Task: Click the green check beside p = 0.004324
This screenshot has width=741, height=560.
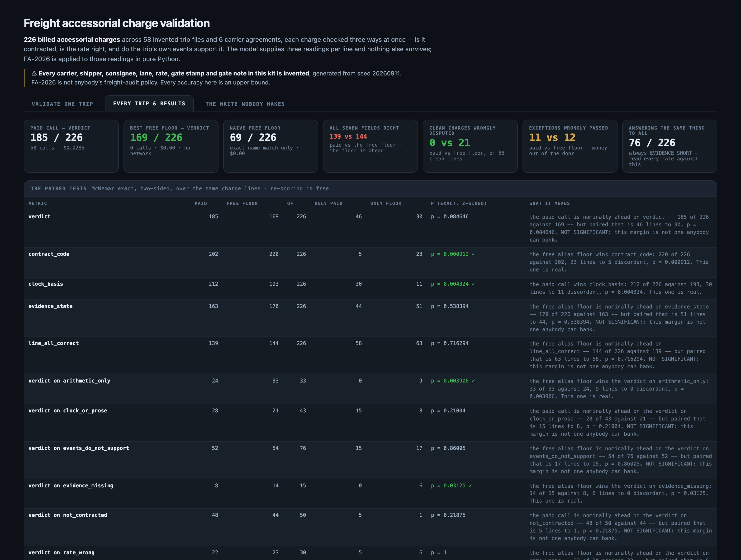Action: point(473,284)
